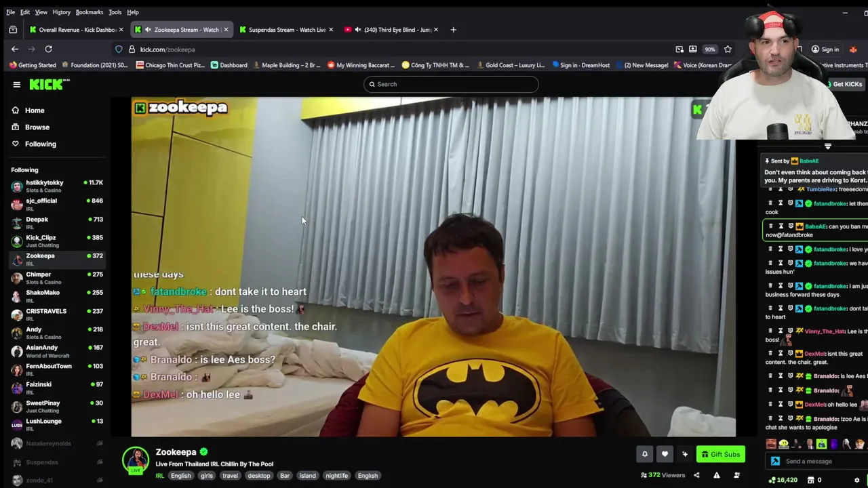Bookmark this page with the star
Screen dimensions: 868x488
click(728, 49)
